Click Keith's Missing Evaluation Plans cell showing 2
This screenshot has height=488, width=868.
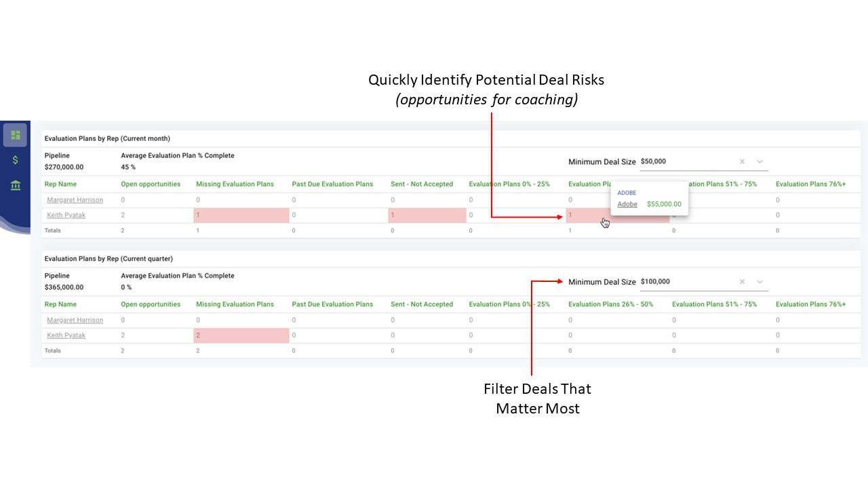pyautogui.click(x=241, y=335)
